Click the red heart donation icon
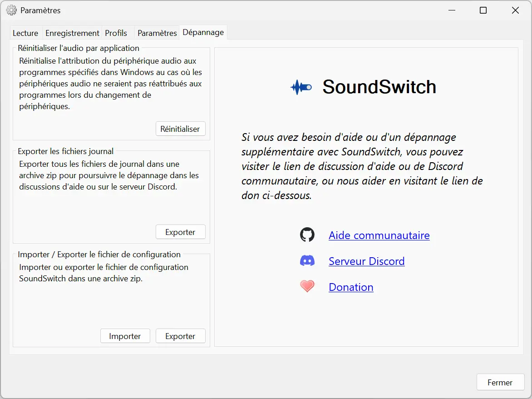Viewport: 532px width, 399px height. click(307, 286)
